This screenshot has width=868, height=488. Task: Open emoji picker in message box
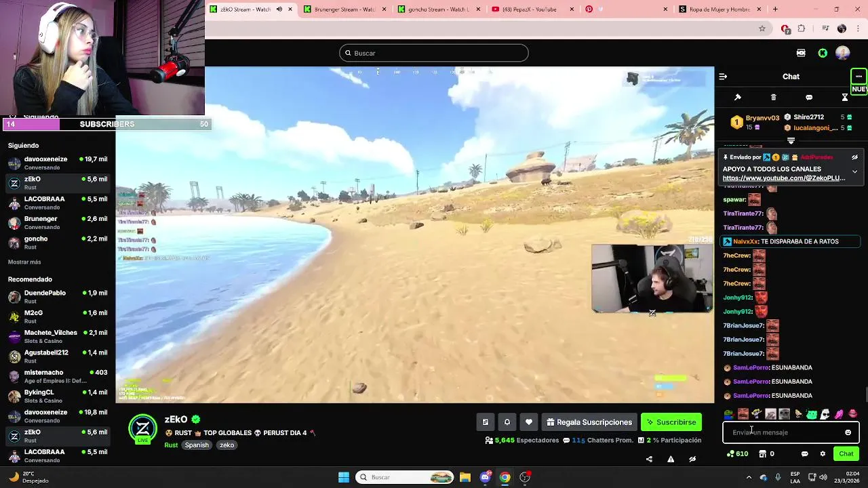click(848, 432)
